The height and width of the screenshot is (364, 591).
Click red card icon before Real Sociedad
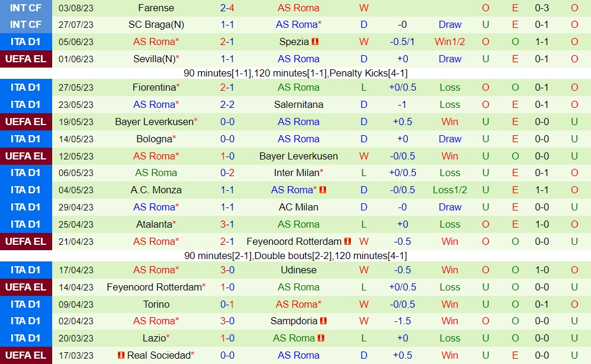[122, 356]
